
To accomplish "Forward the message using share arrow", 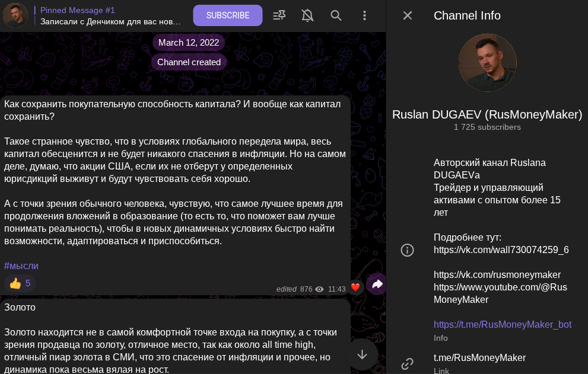I will (x=377, y=285).
